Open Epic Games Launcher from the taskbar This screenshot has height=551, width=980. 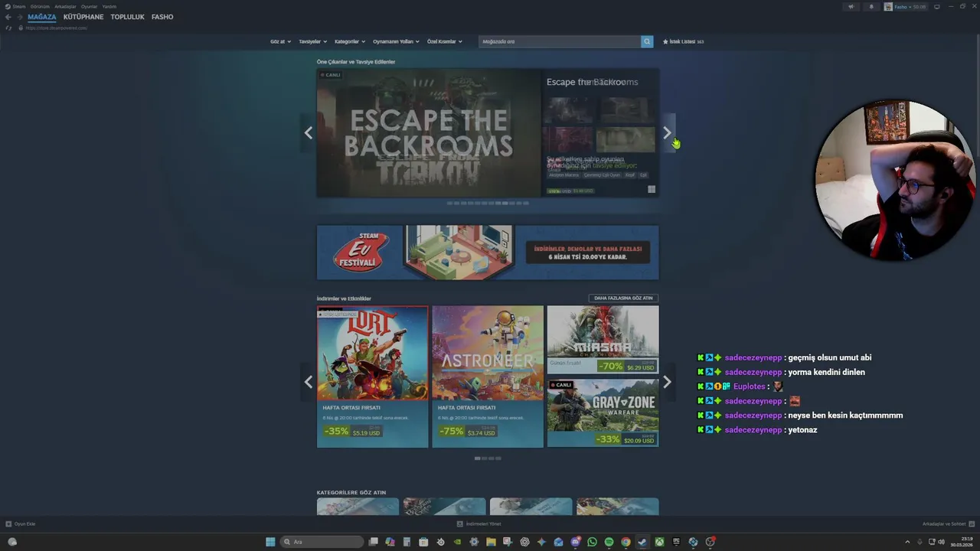pos(676,542)
